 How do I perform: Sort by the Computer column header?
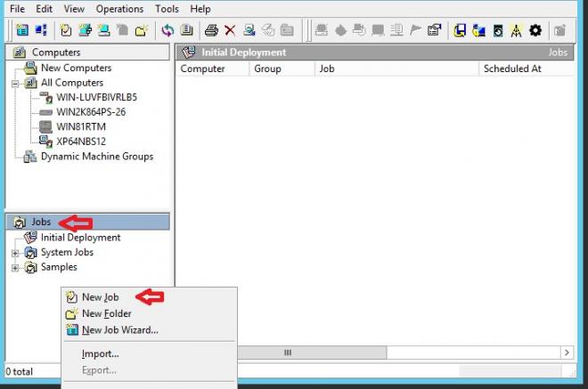click(x=213, y=69)
